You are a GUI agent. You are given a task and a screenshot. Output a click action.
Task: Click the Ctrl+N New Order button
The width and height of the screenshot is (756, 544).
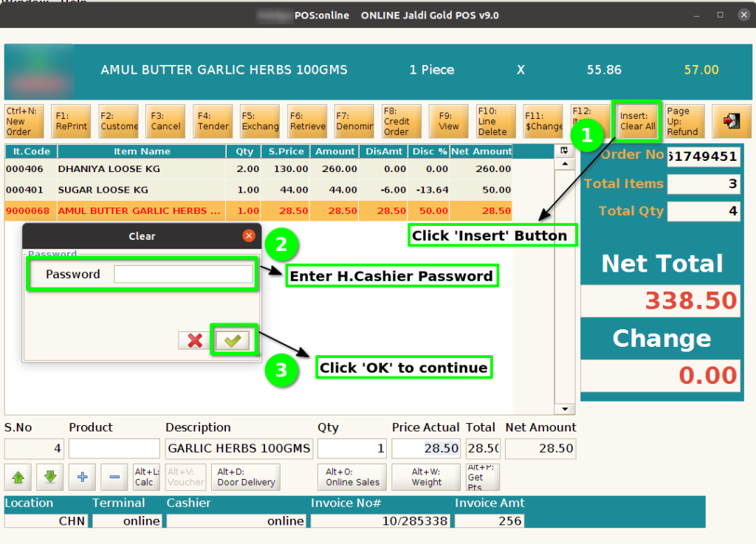[24, 122]
